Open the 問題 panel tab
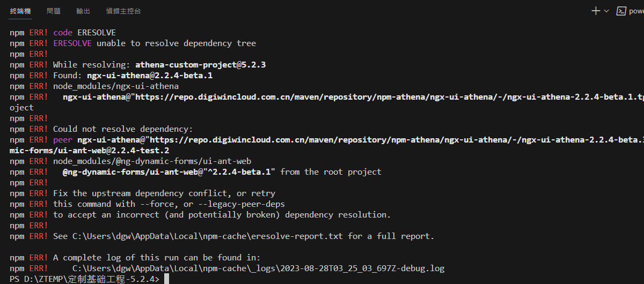This screenshot has height=284, width=644. click(x=54, y=11)
